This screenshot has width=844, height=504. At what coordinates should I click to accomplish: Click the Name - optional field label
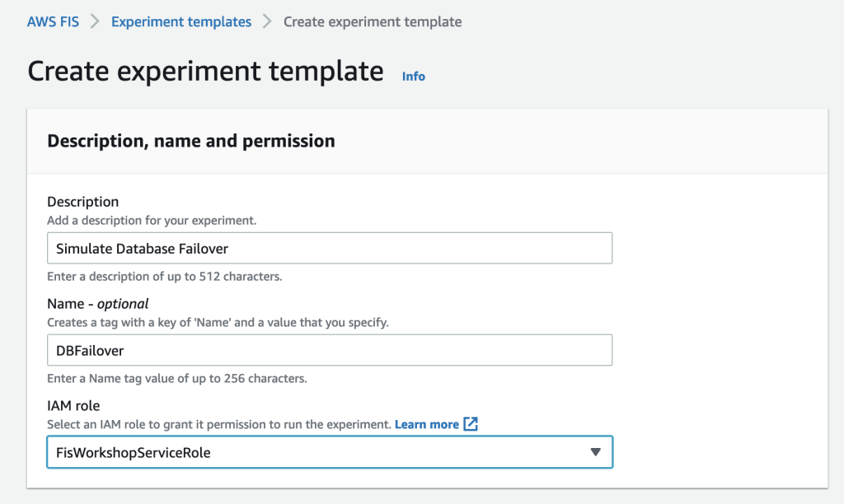97,303
